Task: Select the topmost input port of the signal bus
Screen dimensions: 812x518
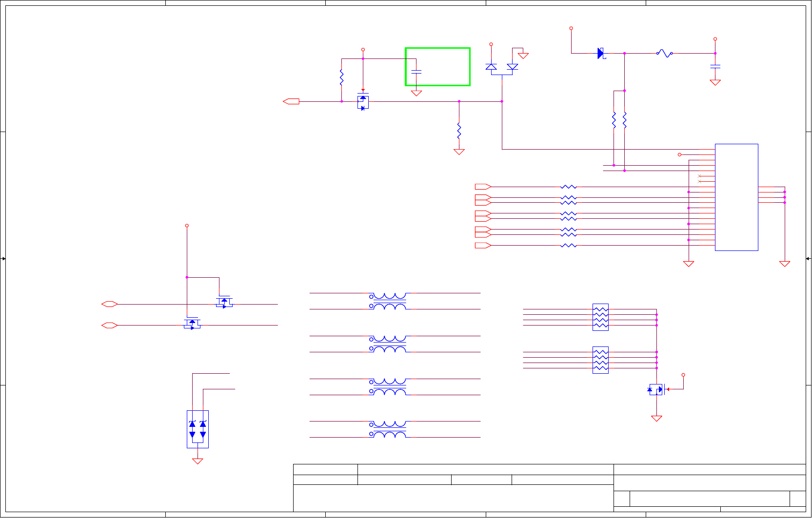Action: (483, 187)
